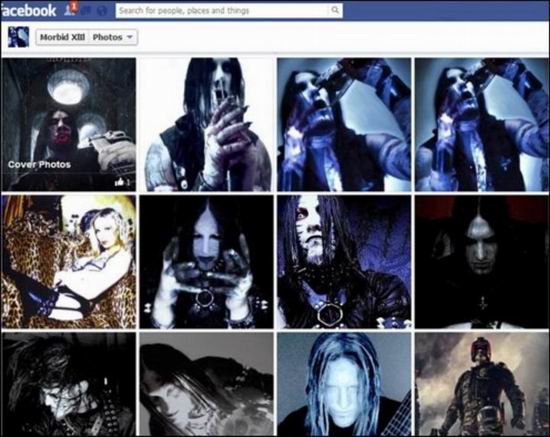550x437 pixels.
Task: Expand the Photos dropdown arrow
Action: pyautogui.click(x=130, y=37)
